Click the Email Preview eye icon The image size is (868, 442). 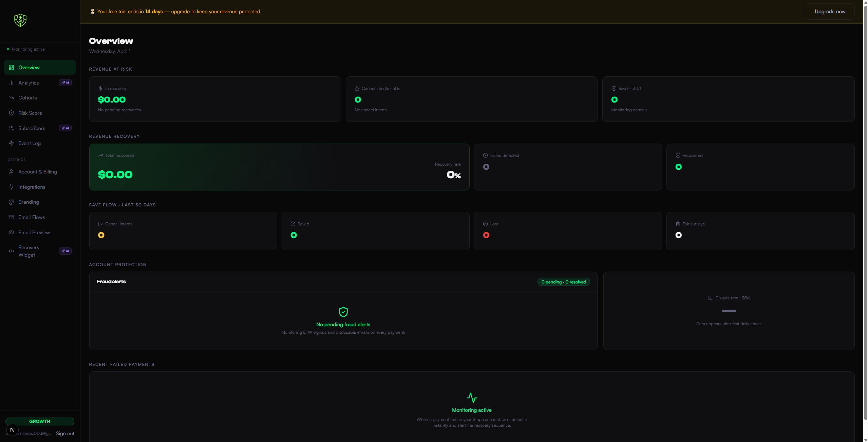pyautogui.click(x=11, y=232)
